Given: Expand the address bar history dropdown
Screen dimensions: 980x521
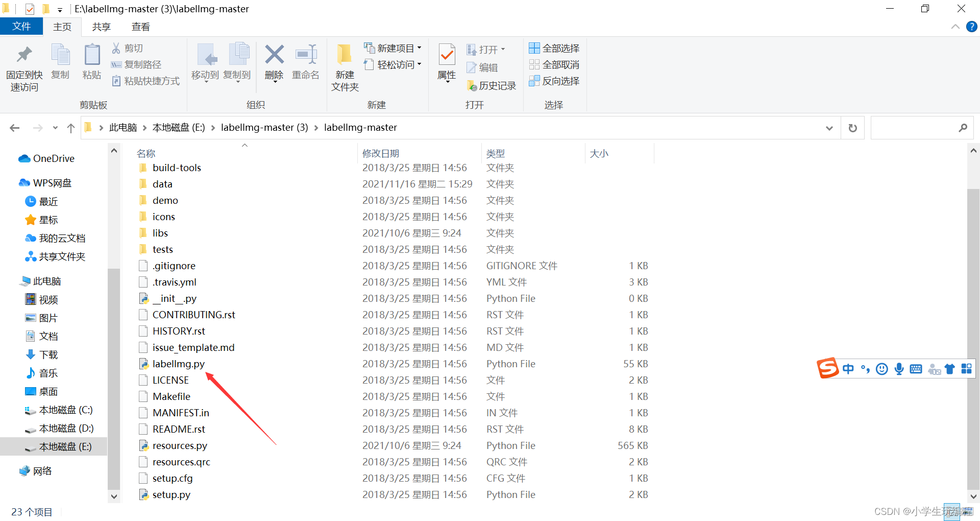Looking at the screenshot, I should (829, 128).
